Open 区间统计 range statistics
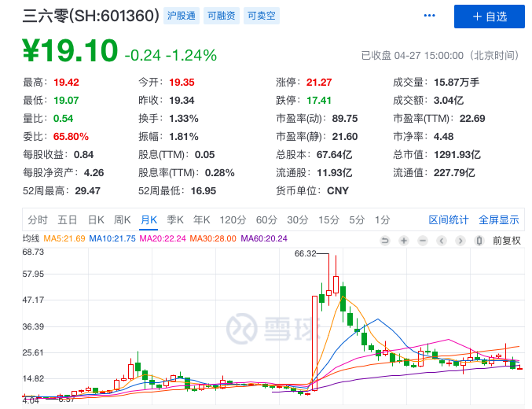This screenshot has width=532, height=409. (449, 219)
